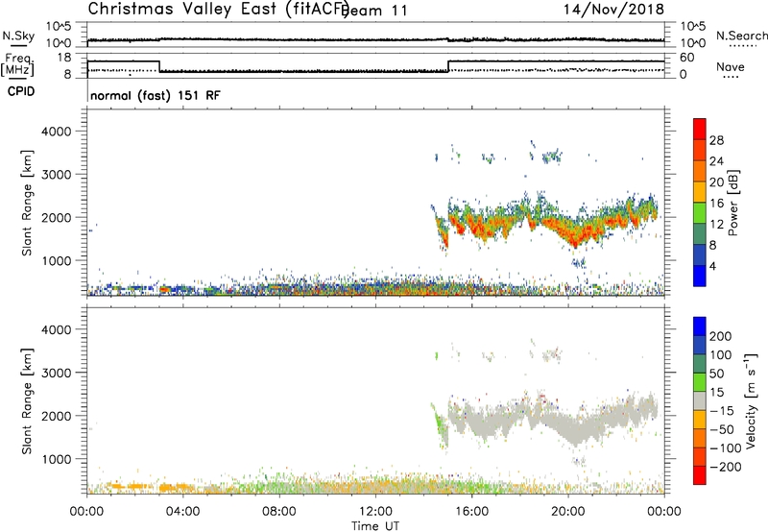Screen dimensions: 768x532
Task: Click the 'N.Search' legend label
Action: click(742, 36)
